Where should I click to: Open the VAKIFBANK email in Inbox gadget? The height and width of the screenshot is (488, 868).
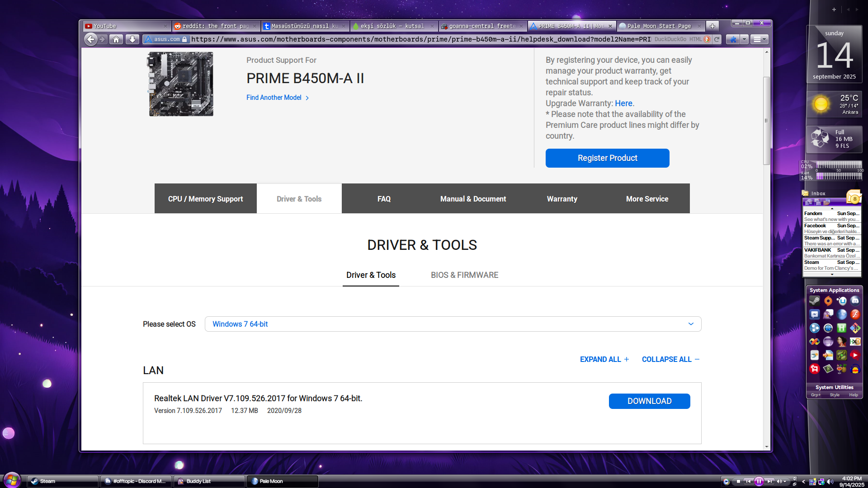coord(832,253)
